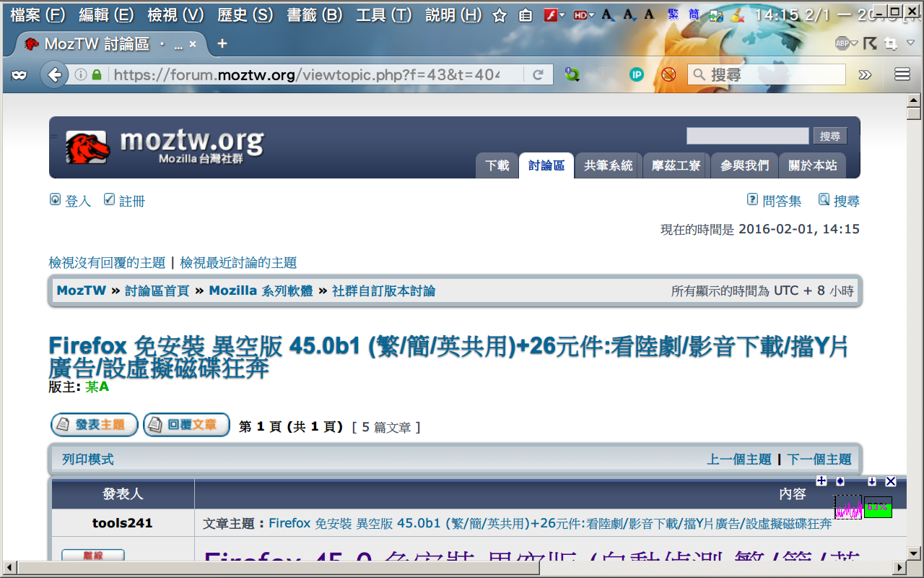924x578 pixels.
Task: Click the red Flash toolbar icon
Action: coord(550,15)
